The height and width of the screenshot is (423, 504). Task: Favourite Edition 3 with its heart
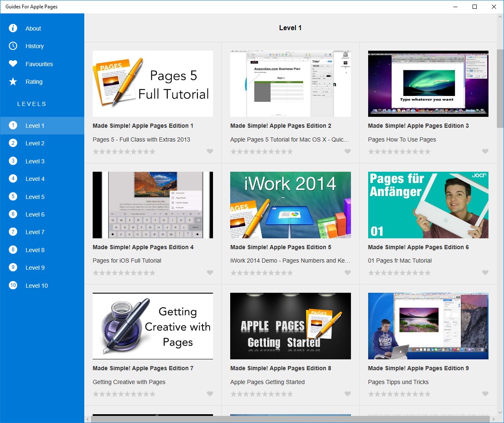(485, 152)
